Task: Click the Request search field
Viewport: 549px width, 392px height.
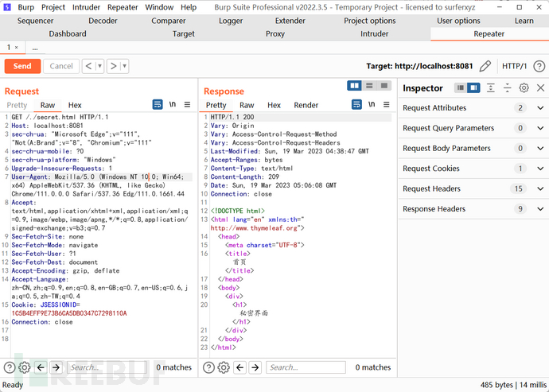Action: tap(107, 367)
